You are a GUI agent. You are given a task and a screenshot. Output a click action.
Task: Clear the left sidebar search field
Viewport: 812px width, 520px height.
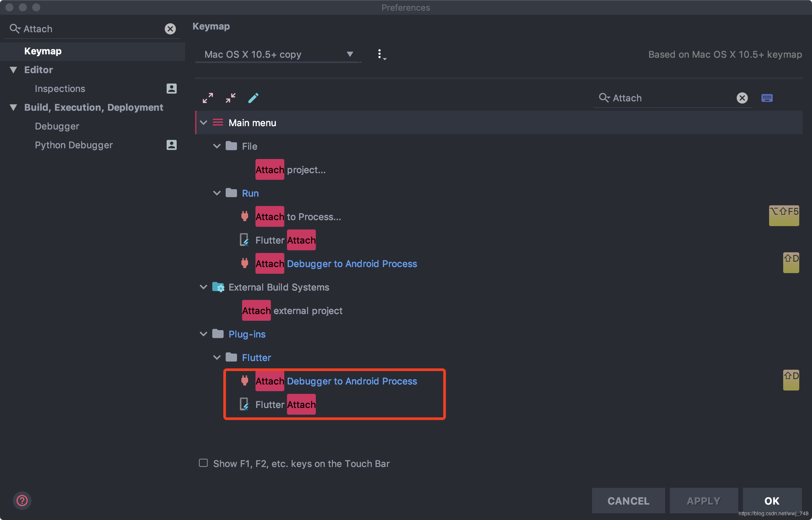[170, 29]
